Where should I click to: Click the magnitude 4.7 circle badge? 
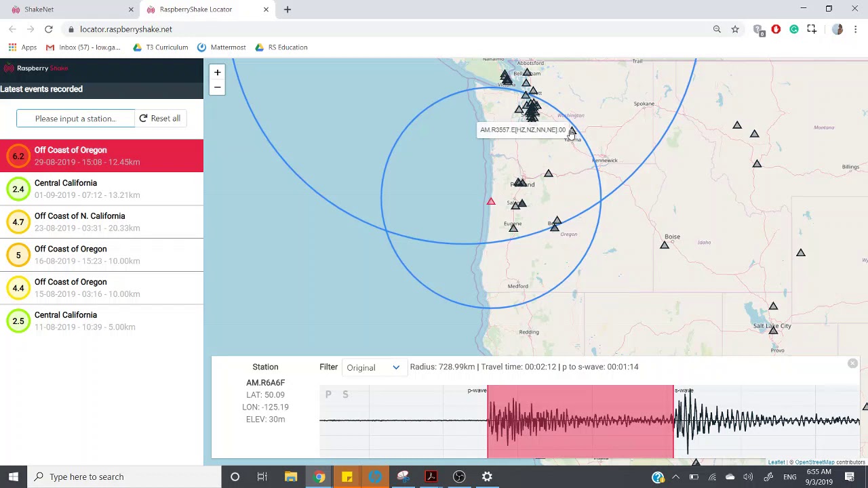tap(18, 222)
